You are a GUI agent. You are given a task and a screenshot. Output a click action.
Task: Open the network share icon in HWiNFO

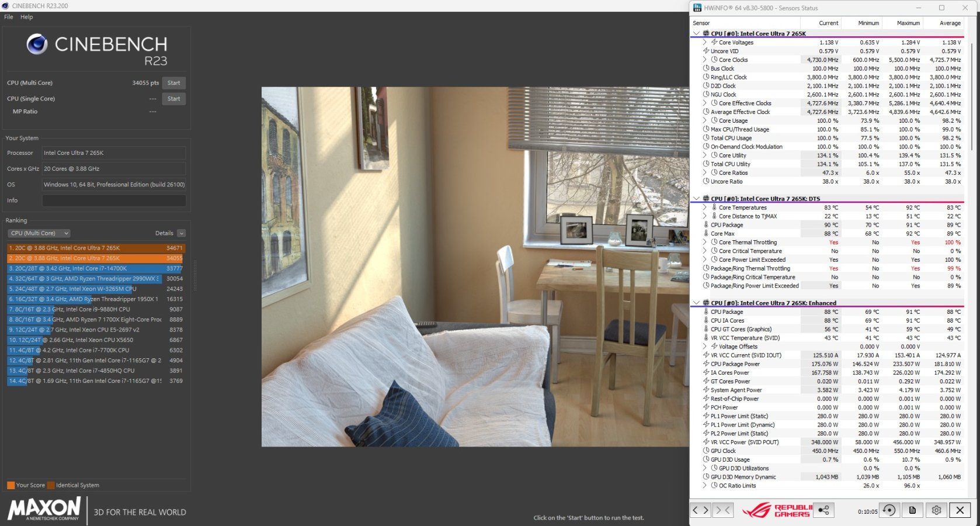(823, 510)
